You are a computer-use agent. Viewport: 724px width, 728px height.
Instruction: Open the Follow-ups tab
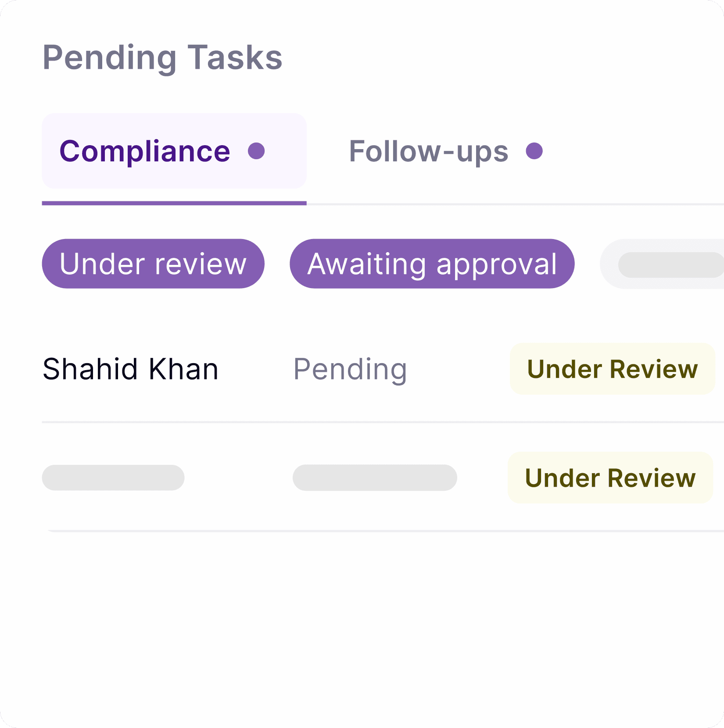pyautogui.click(x=428, y=151)
